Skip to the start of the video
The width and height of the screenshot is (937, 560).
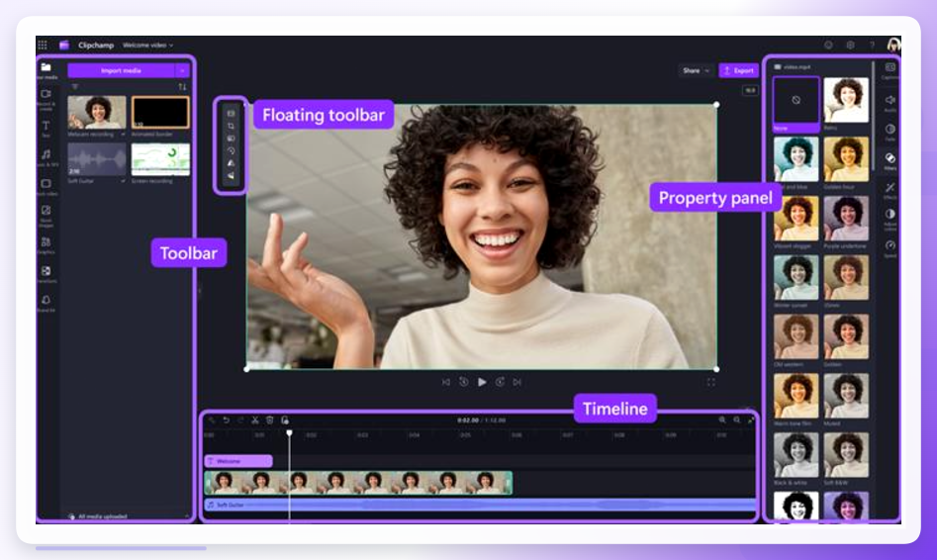(x=446, y=382)
